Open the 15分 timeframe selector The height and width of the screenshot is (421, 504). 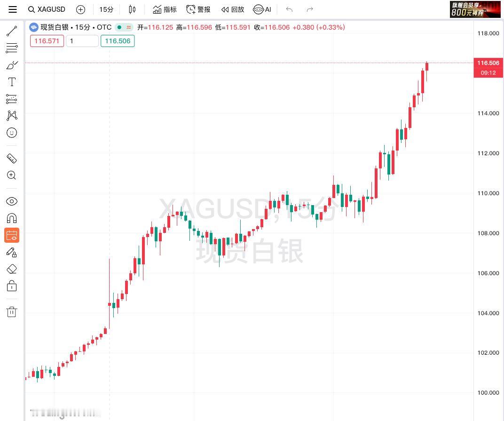click(x=106, y=10)
